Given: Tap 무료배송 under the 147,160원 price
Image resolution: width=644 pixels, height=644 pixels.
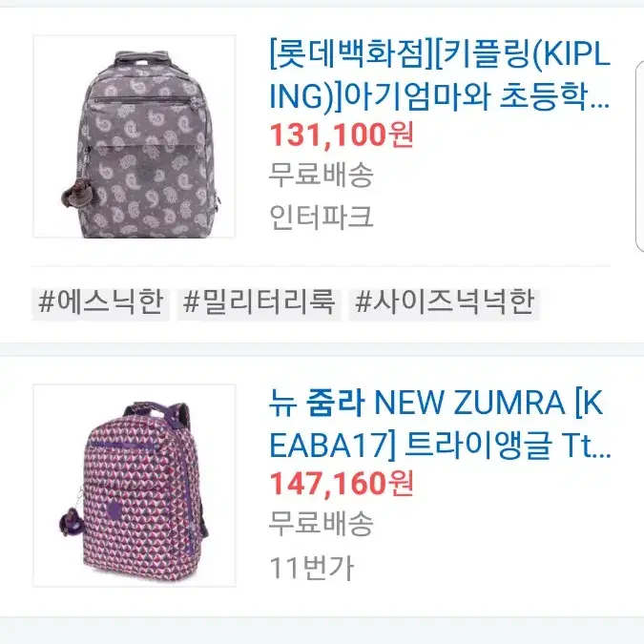Looking at the screenshot, I should point(322,523).
